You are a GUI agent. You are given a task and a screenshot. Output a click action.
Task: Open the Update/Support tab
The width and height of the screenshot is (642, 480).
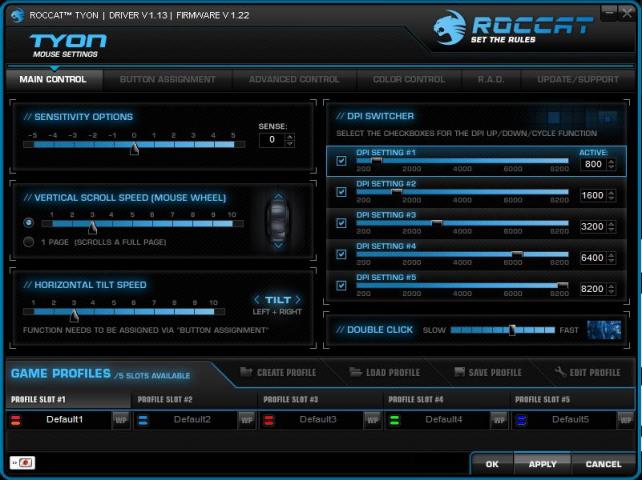[x=578, y=79]
